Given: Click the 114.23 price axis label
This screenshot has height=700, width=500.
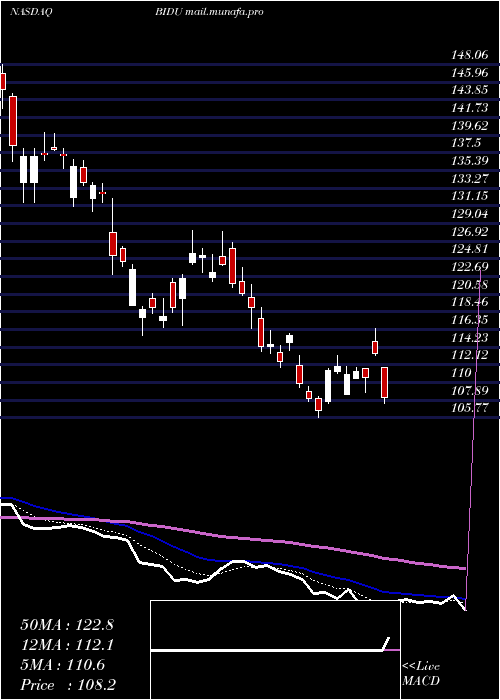Looking at the screenshot, I should tap(470, 338).
